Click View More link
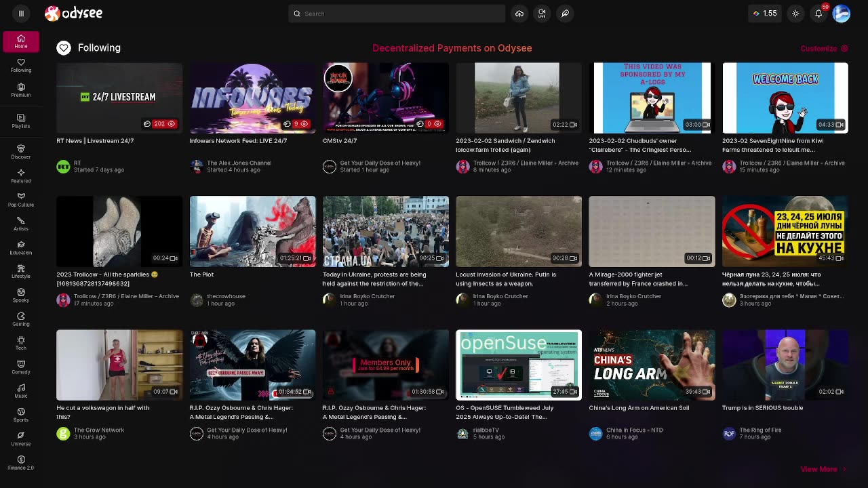This screenshot has height=488, width=868. coord(823,469)
